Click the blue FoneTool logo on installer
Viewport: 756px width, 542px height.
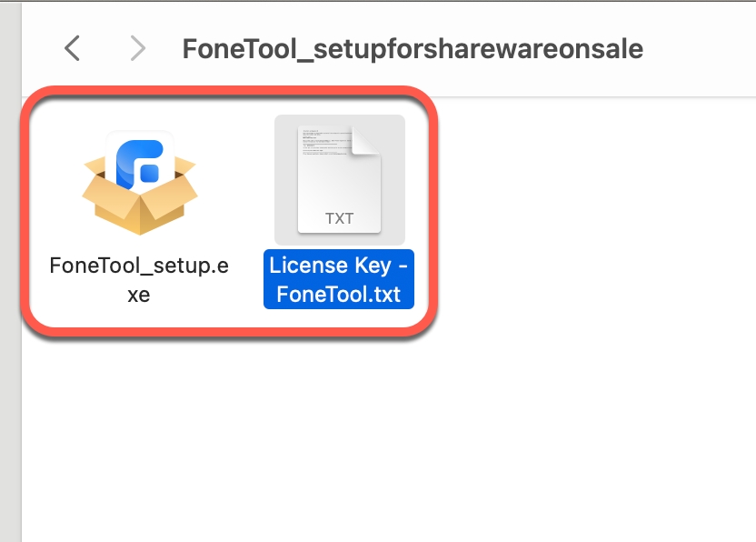click(x=141, y=161)
